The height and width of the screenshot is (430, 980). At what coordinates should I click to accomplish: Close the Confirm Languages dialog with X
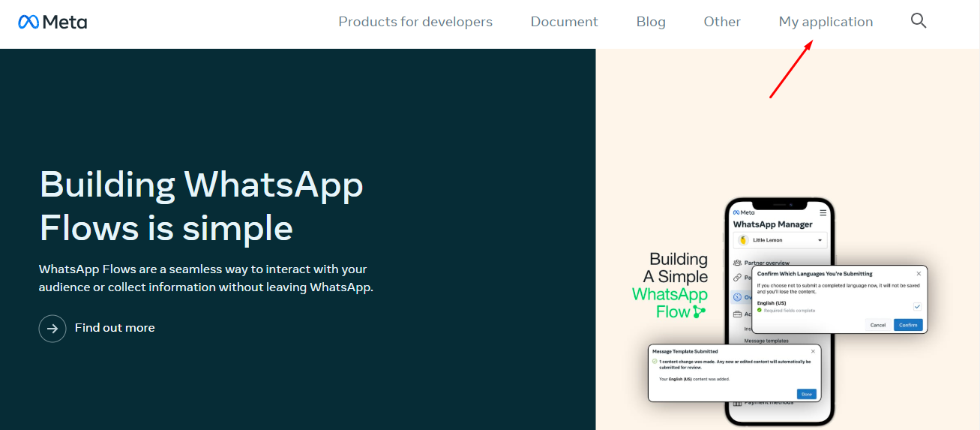pyautogui.click(x=919, y=274)
